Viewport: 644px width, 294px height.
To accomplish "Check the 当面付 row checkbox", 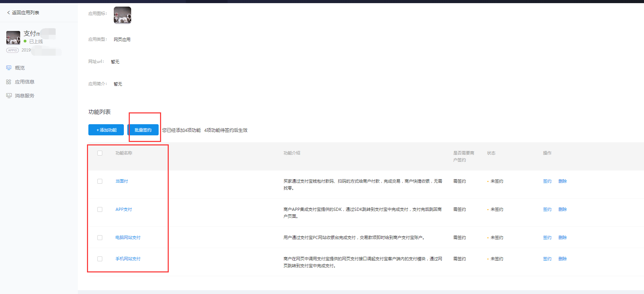I will 100,181.
